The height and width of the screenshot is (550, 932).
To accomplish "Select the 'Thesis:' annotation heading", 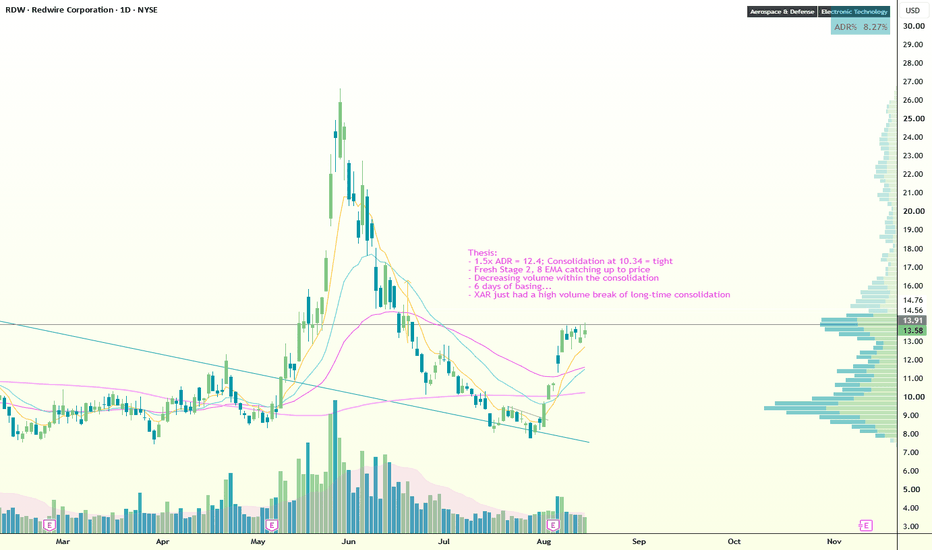I will point(482,253).
